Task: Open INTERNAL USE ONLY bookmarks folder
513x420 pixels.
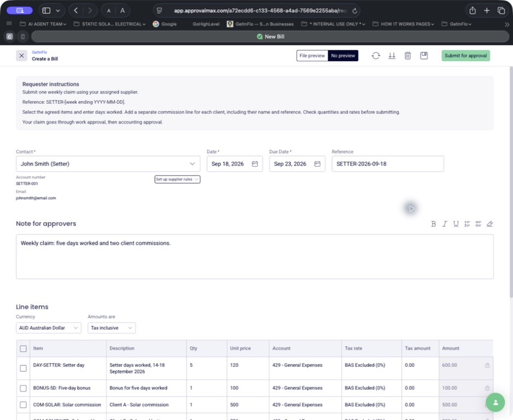Action: pyautogui.click(x=334, y=24)
